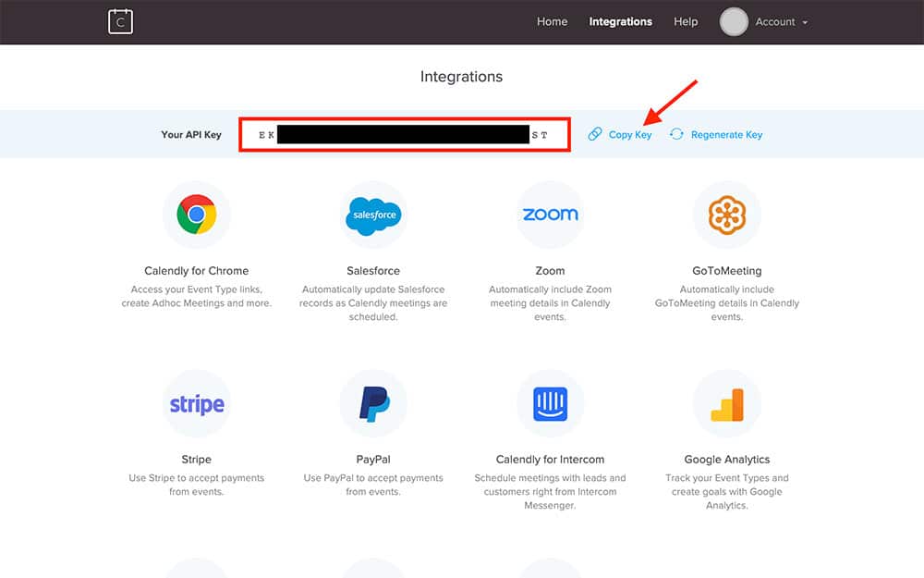The image size is (924, 578).
Task: Open the Google Analytics integration icon
Action: pos(727,404)
